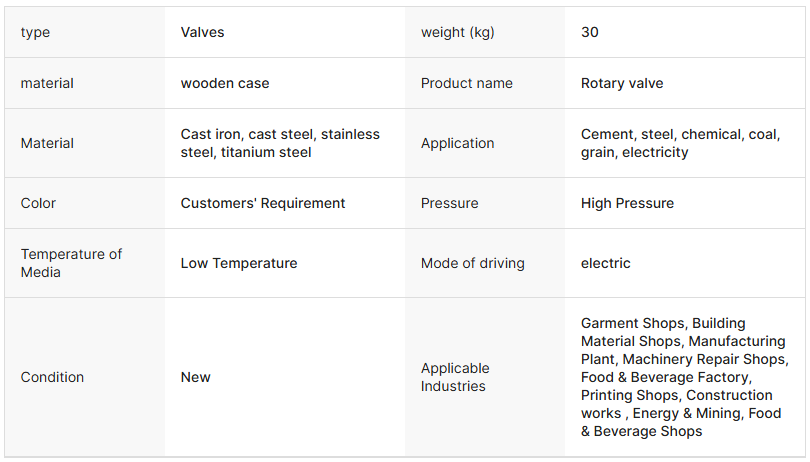Image resolution: width=810 pixels, height=462 pixels.
Task: Click the "Temperature of Media" label
Action: [x=71, y=263]
